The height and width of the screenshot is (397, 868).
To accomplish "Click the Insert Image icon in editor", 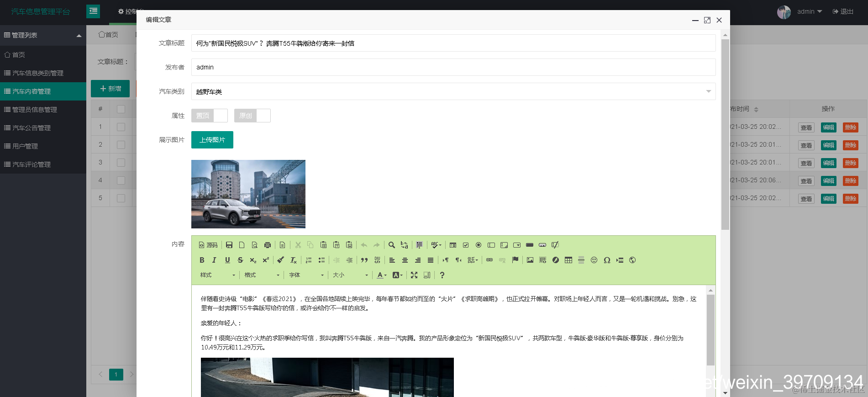I will (530, 260).
